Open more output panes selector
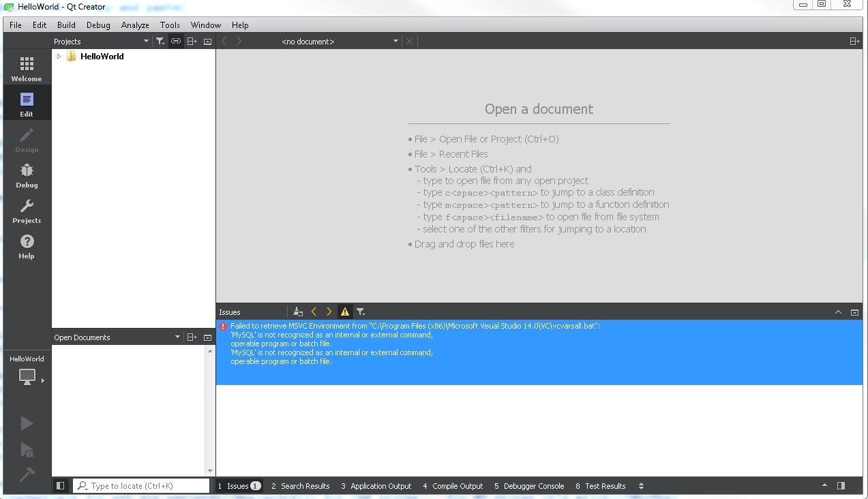Image resolution: width=868 pixels, height=499 pixels. pyautogui.click(x=641, y=486)
